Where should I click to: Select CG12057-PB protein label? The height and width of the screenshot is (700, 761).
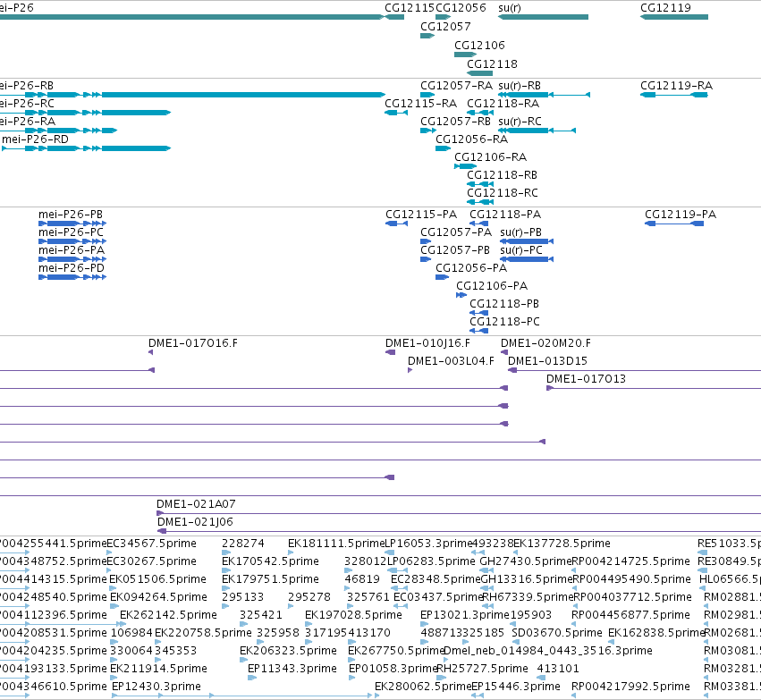point(455,250)
